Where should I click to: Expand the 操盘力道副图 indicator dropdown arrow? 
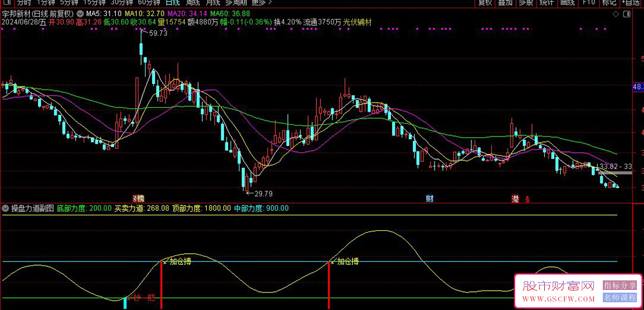coord(6,208)
